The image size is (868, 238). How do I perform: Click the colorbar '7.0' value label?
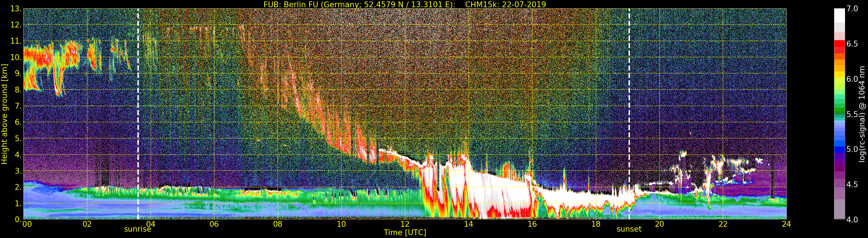(x=852, y=9)
